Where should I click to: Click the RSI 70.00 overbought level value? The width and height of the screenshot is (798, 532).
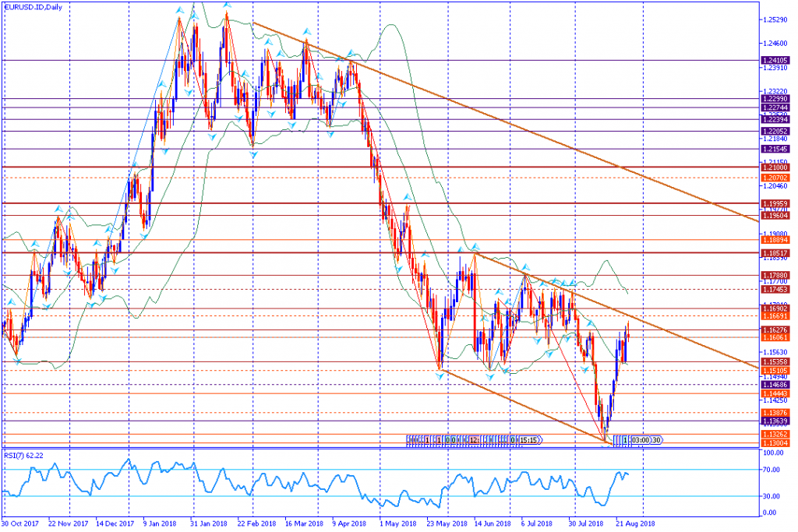coord(772,470)
